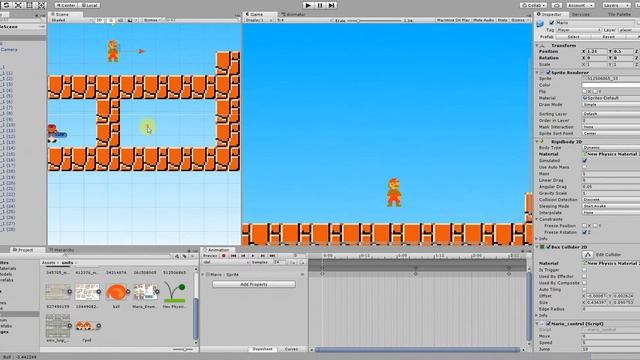Select the New Physics Material asset
Screen dimensions: 640x360
tap(174, 292)
